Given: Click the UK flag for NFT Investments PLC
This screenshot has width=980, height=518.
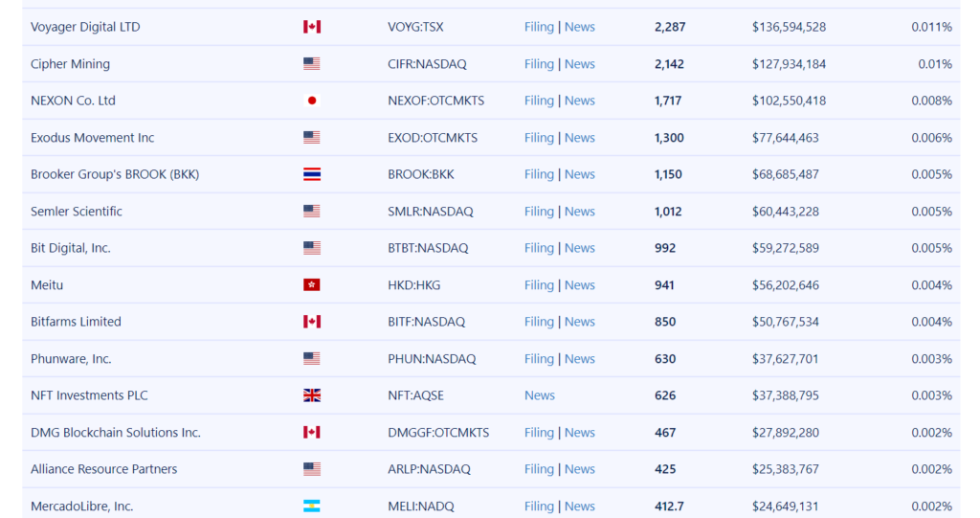Looking at the screenshot, I should 312,395.
